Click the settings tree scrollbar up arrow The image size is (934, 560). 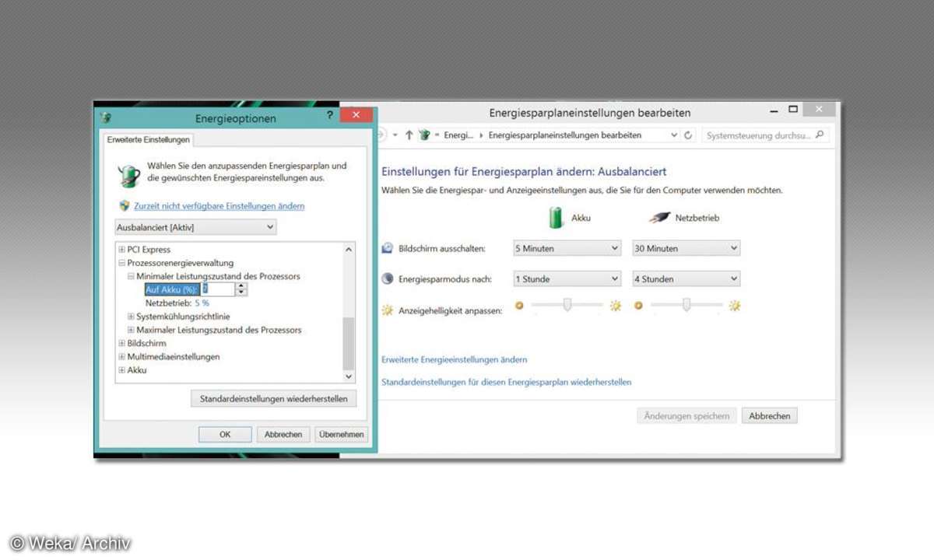(x=348, y=250)
